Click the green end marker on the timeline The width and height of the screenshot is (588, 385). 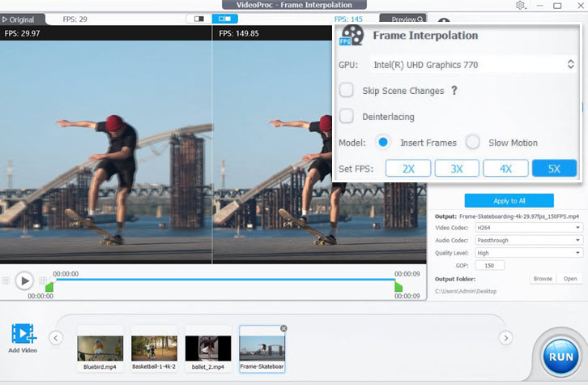[398, 286]
